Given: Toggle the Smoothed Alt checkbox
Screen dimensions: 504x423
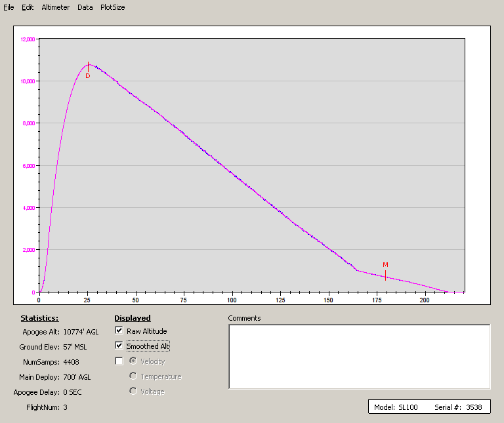Looking at the screenshot, I should (x=119, y=346).
